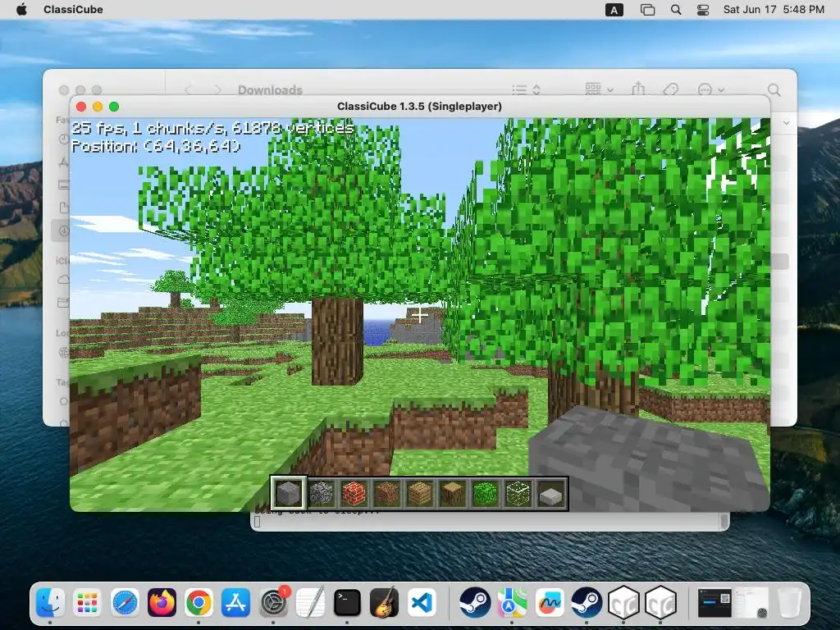Open Freeform from the Dock
Image resolution: width=840 pixels, height=630 pixels.
click(549, 602)
